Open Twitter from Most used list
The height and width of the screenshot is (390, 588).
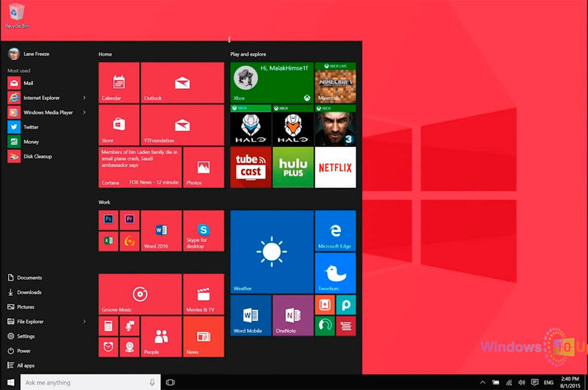47,127
